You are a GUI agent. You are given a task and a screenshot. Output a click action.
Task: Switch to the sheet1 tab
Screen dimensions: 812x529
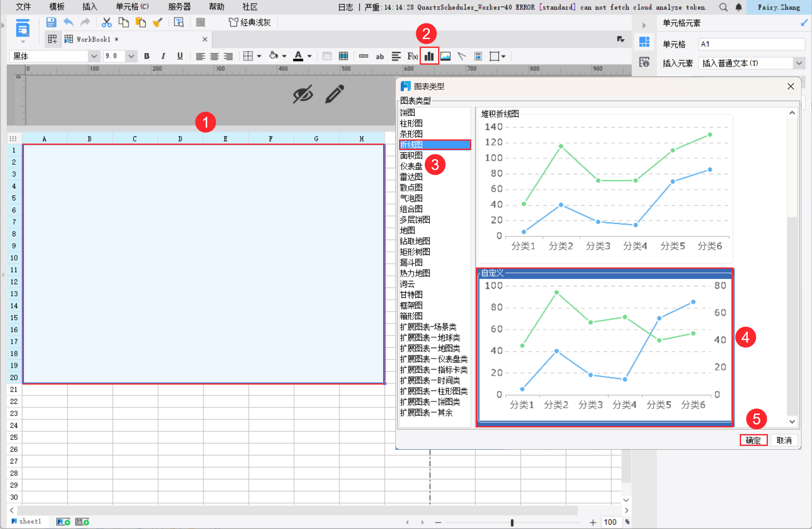tap(27, 521)
